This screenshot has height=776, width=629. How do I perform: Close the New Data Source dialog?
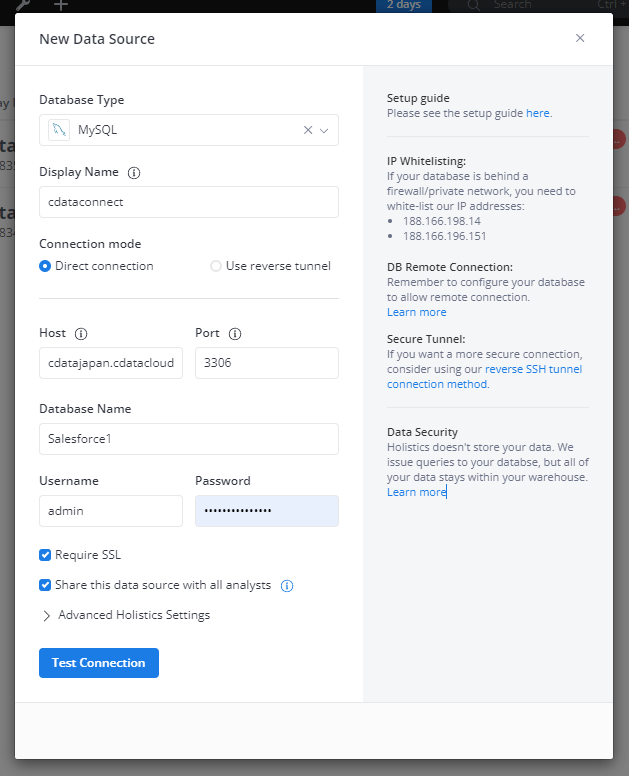(580, 38)
